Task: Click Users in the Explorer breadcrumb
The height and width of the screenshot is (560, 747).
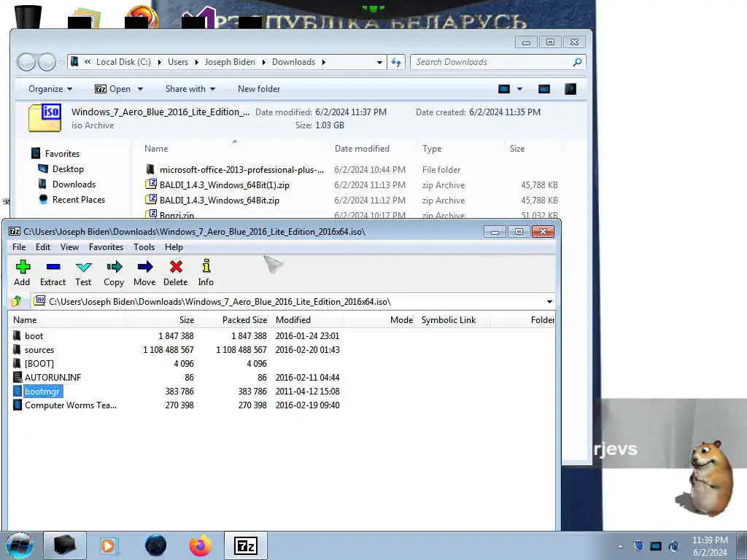Action: point(178,62)
